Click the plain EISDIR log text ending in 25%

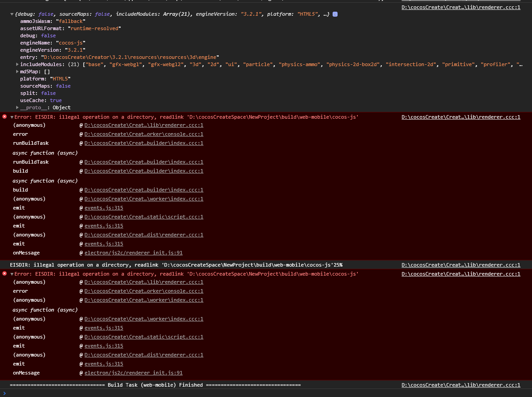[176, 265]
